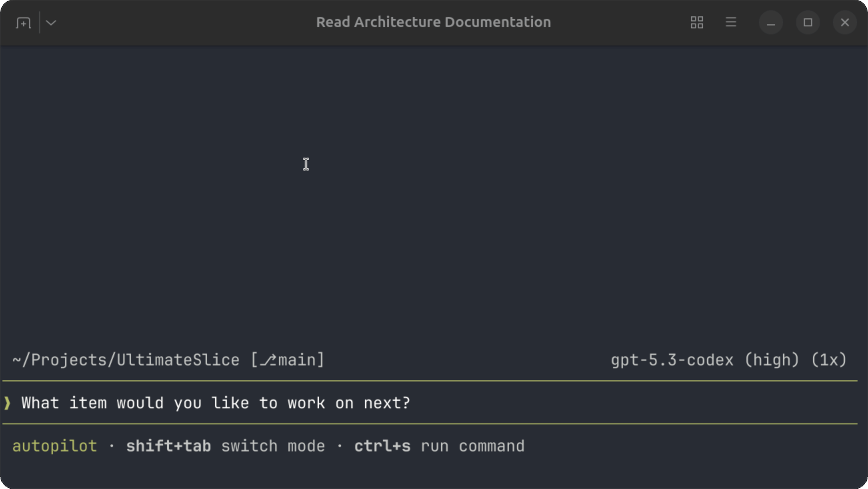The height and width of the screenshot is (489, 868).
Task: Click the shift+tab switch mode hint
Action: tap(225, 446)
